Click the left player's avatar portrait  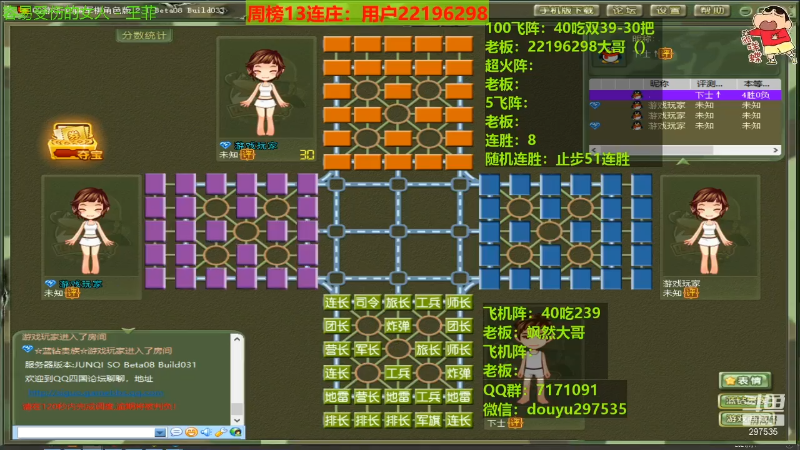[91, 226]
